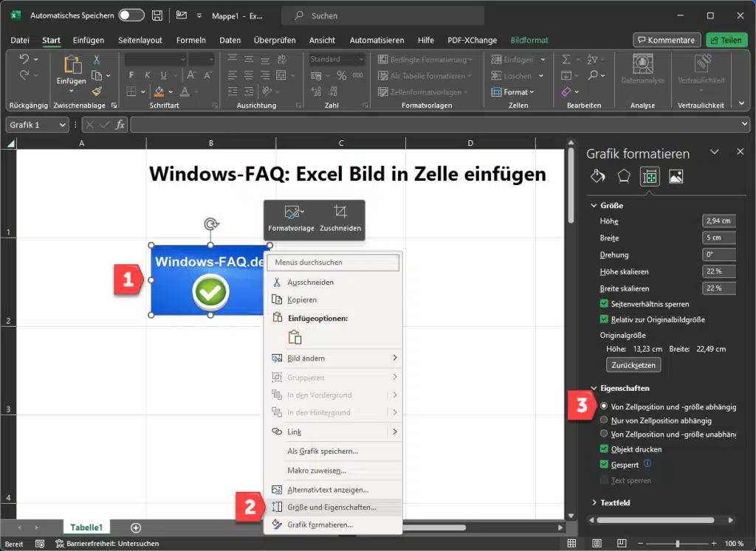Switch to Bildformat ribbon tab
Screen dimensions: 756x551
(529, 40)
